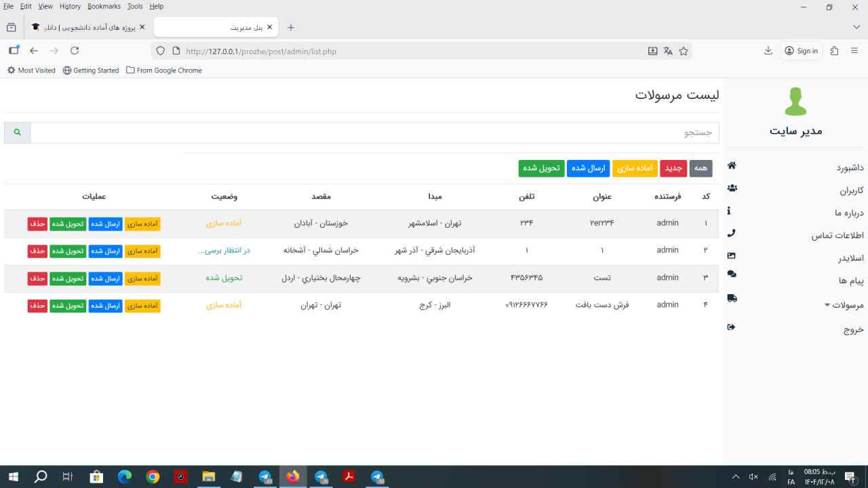Click the جستجو search input field
This screenshot has height=488, width=868.
point(374,133)
